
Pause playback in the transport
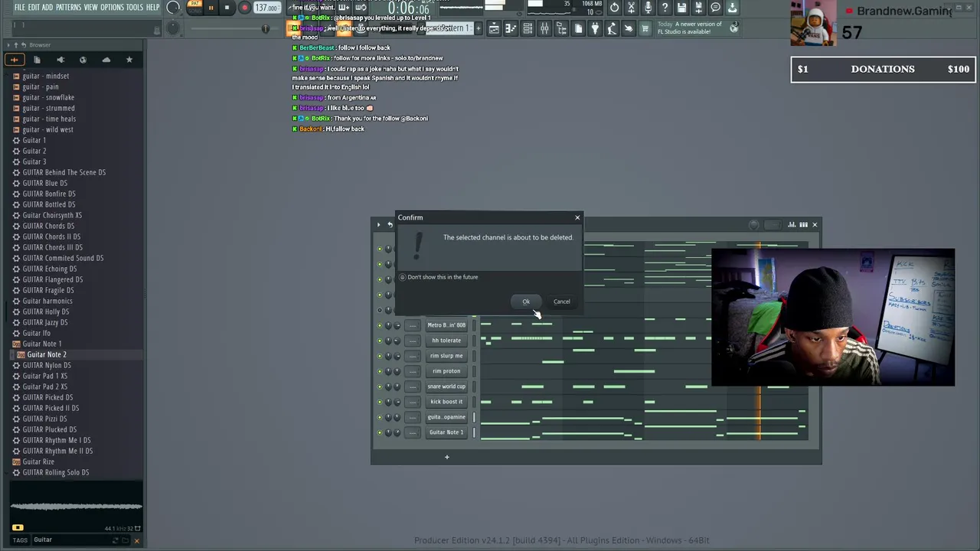point(211,8)
